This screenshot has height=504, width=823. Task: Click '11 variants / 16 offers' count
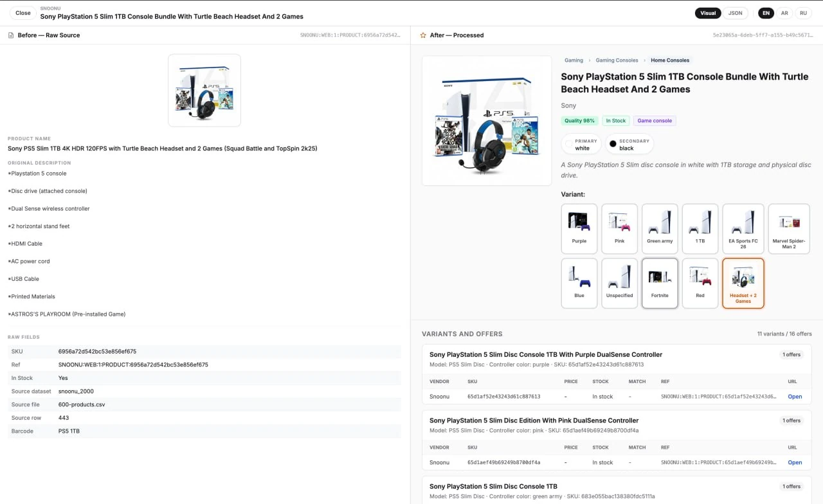coord(784,334)
